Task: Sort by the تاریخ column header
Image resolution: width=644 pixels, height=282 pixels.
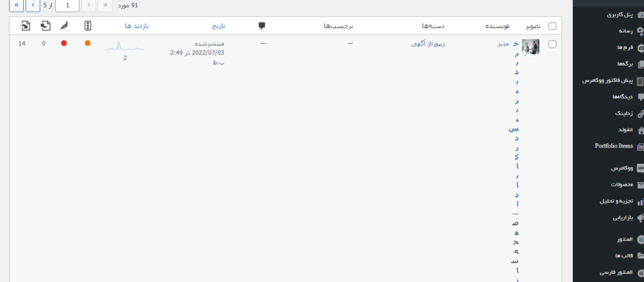Action: click(218, 26)
